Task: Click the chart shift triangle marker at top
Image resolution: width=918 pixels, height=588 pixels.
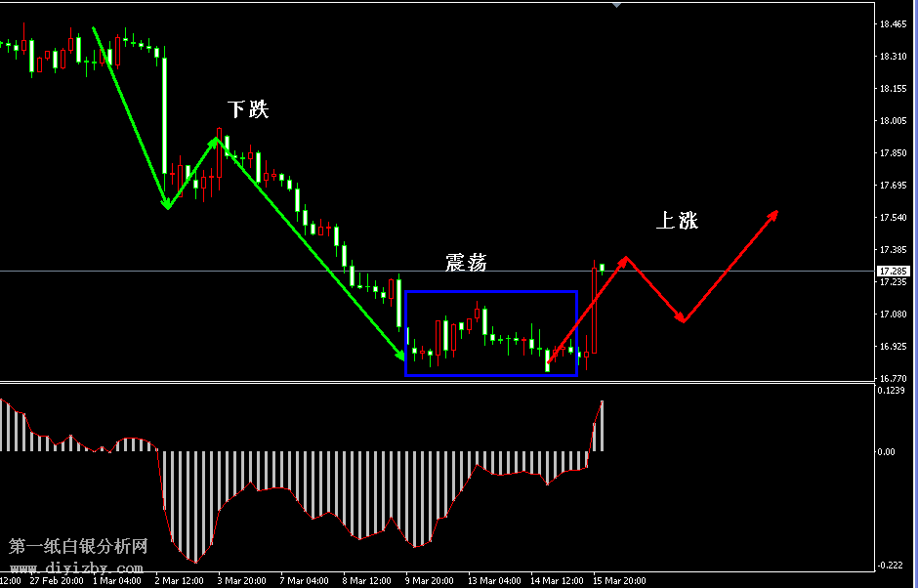Action: tap(616, 5)
